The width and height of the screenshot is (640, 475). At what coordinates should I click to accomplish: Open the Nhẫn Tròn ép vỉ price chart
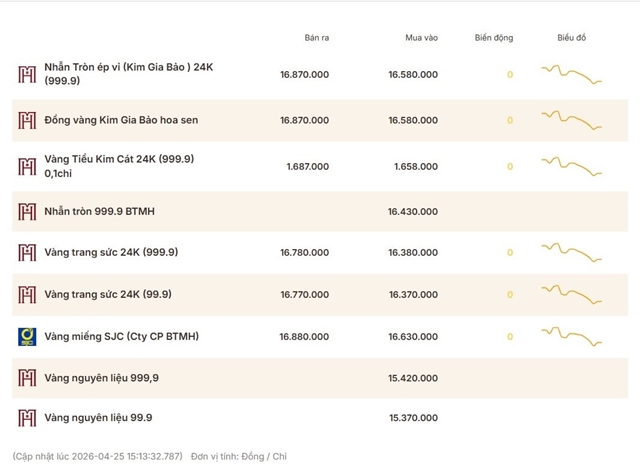(571, 74)
